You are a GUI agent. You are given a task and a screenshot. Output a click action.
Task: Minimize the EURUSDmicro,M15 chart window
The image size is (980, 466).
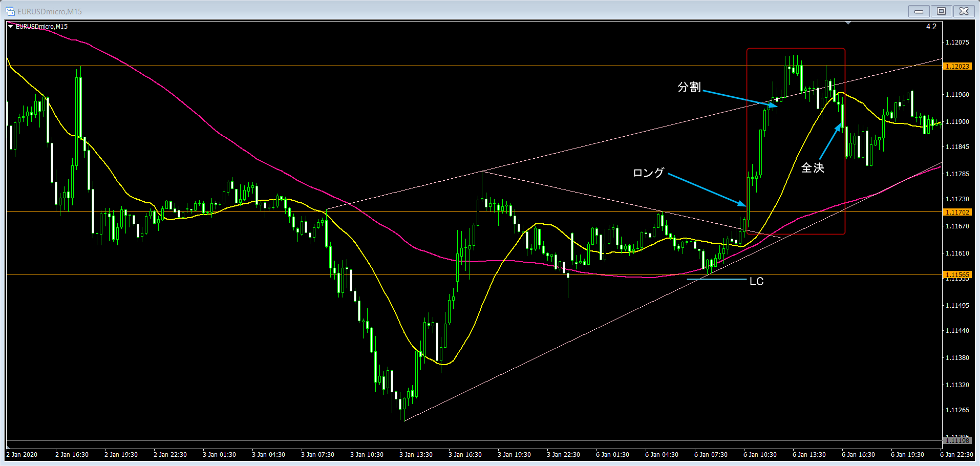[x=919, y=11]
